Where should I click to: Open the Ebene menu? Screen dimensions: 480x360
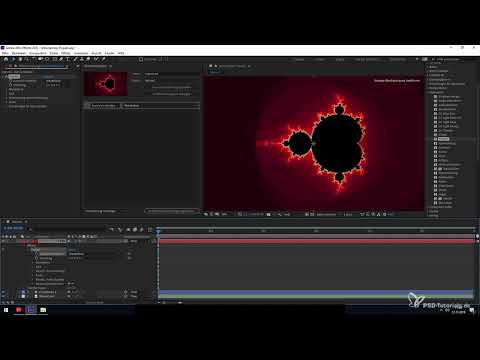(54, 53)
